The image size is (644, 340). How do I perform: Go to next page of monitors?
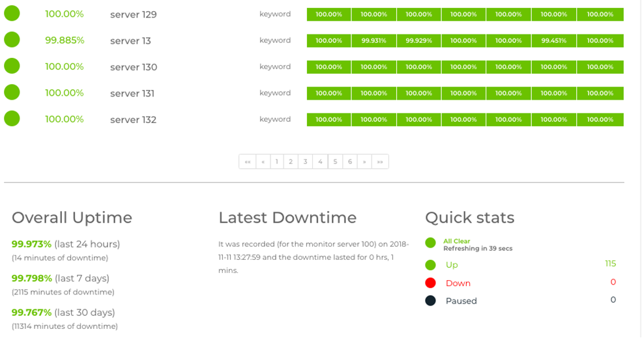point(364,162)
